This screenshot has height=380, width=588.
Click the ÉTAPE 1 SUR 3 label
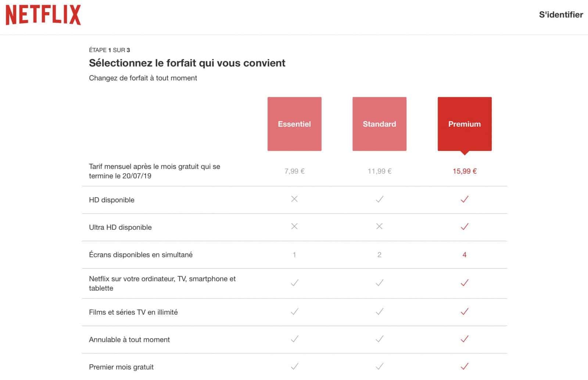click(x=109, y=50)
